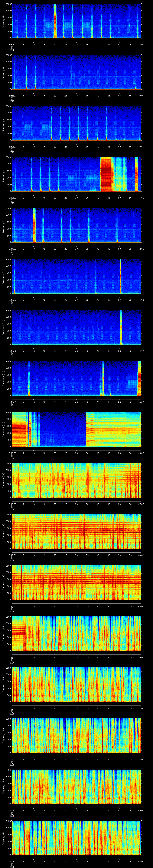Select the spectrogram panel starting at 16:38:00
This screenshot has height=868, width=153.
click(x=77, y=72)
